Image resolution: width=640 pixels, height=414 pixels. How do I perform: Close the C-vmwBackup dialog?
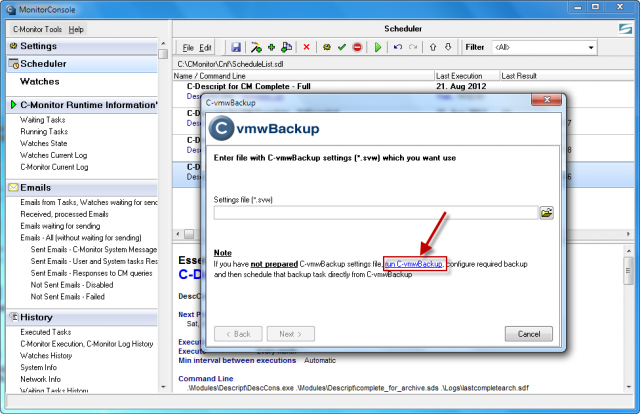click(547, 100)
